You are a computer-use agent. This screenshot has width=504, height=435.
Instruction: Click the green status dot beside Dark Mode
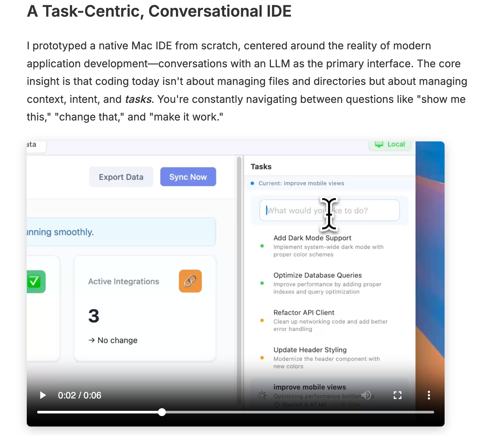coord(262,246)
